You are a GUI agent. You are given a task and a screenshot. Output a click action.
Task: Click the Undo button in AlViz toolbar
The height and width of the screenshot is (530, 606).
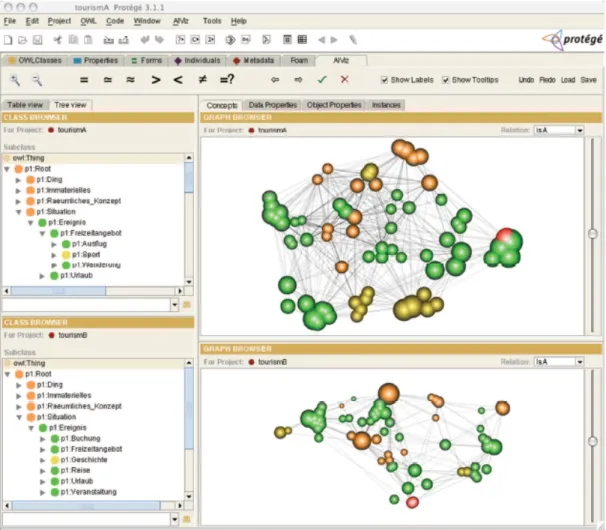click(x=526, y=80)
